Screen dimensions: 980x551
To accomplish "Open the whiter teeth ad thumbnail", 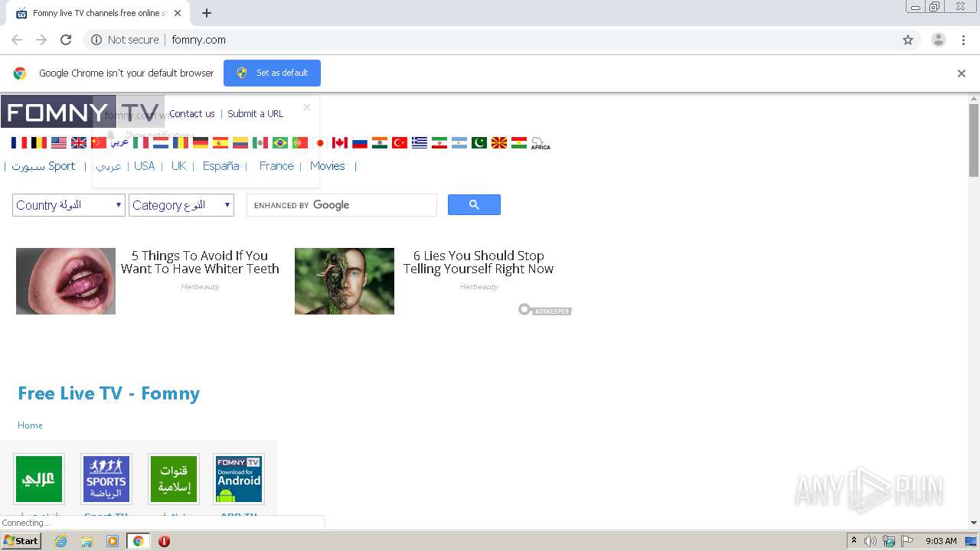I will (x=66, y=281).
